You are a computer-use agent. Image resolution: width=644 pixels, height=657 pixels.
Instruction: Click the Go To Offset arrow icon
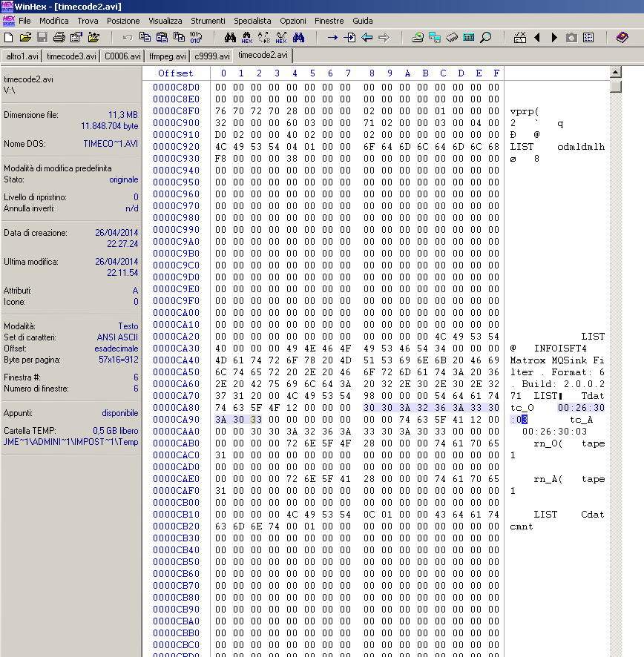[x=332, y=37]
